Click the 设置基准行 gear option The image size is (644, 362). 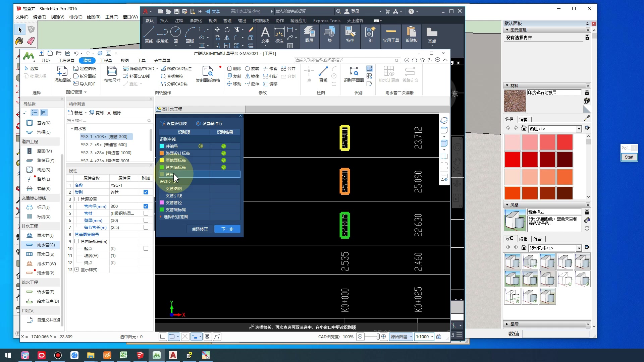(x=209, y=123)
